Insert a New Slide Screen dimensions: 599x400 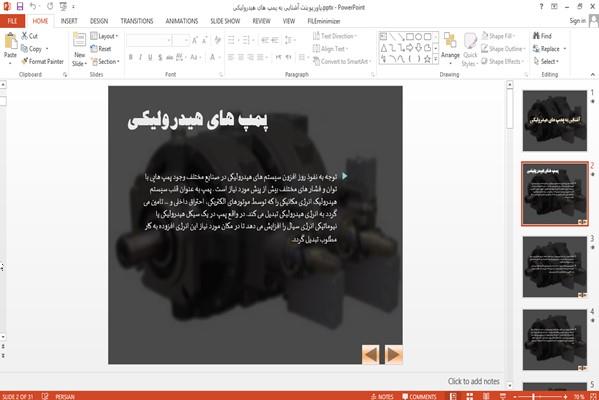[x=79, y=50]
